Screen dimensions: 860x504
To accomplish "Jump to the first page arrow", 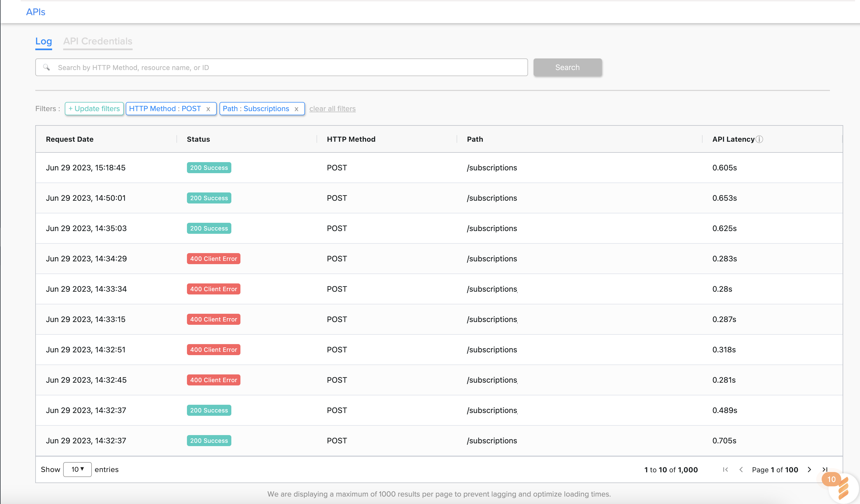I will (725, 470).
